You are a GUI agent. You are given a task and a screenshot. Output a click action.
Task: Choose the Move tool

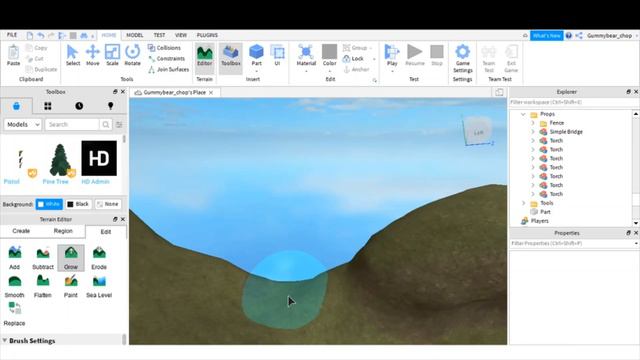[93, 55]
